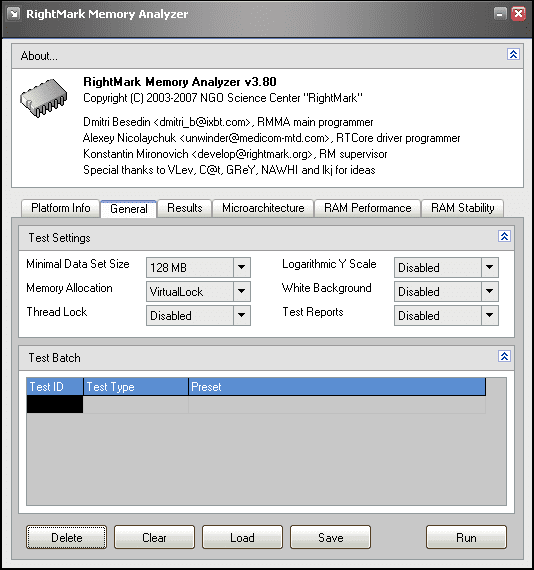Click the 'Test Settings' panel title
534x570 pixels.
pyautogui.click(x=59, y=238)
